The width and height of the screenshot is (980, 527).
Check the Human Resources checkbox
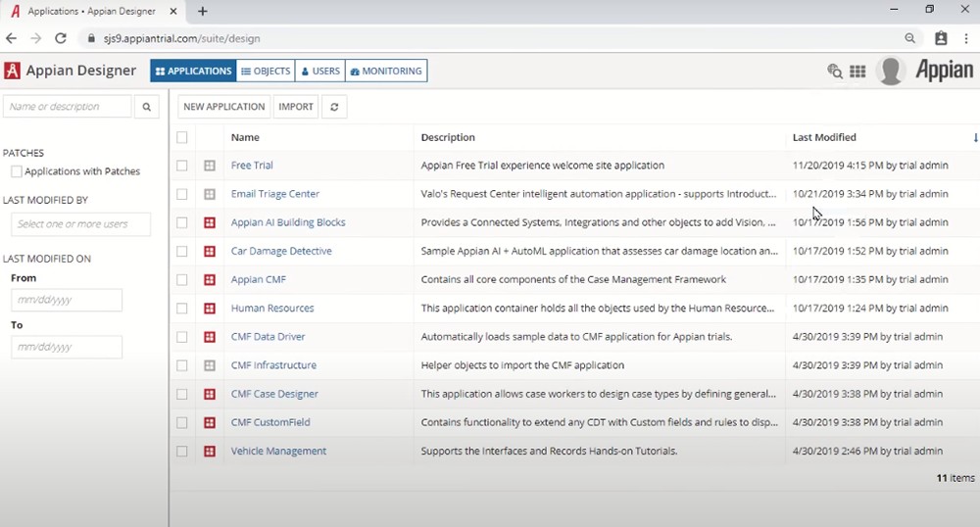(182, 309)
